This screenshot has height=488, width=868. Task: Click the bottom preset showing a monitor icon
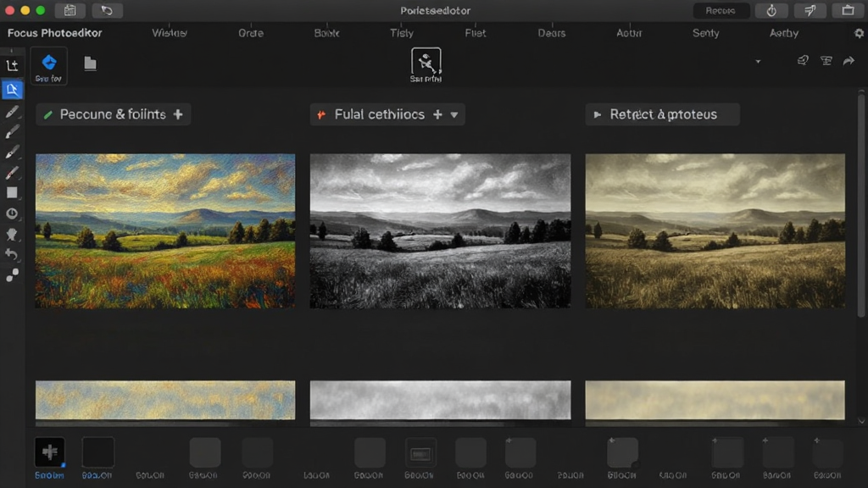click(420, 454)
